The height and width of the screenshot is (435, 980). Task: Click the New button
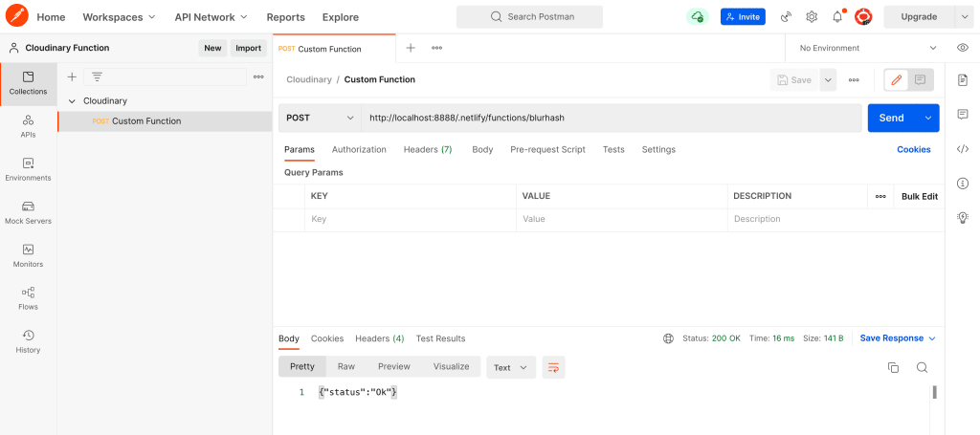click(x=212, y=48)
